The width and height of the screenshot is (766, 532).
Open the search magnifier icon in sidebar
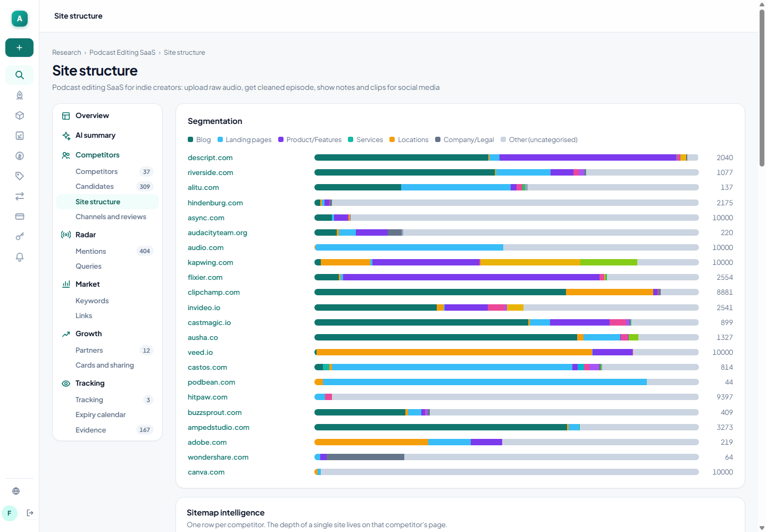[19, 75]
